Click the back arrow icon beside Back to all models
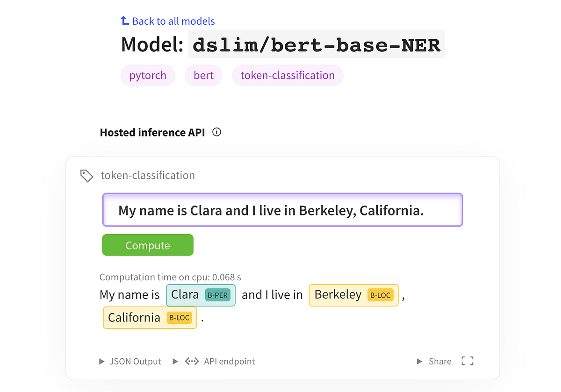Image resolution: width=561 pixels, height=392 pixels. pyautogui.click(x=125, y=21)
